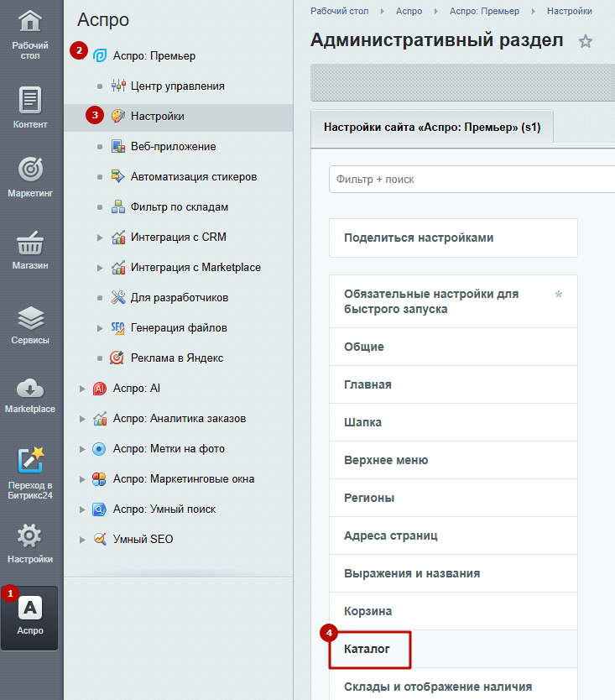
Task: Click the Интеграция с Marketplace chart icon
Action: pyautogui.click(x=117, y=268)
